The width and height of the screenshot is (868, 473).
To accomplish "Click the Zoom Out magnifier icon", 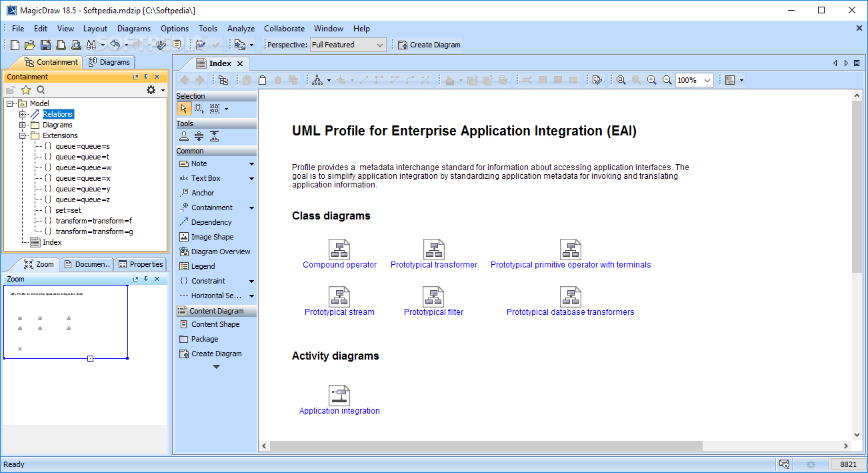I will tap(667, 80).
